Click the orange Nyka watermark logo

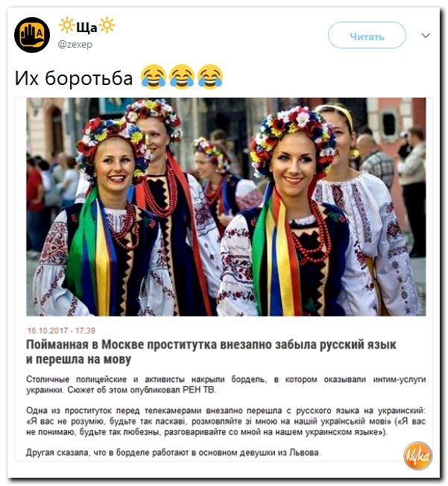point(417,455)
